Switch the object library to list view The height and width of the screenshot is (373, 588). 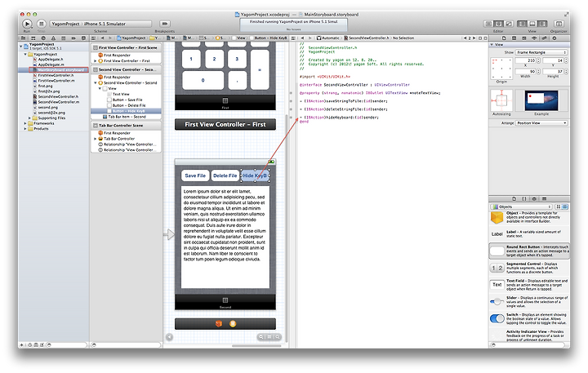[565, 206]
